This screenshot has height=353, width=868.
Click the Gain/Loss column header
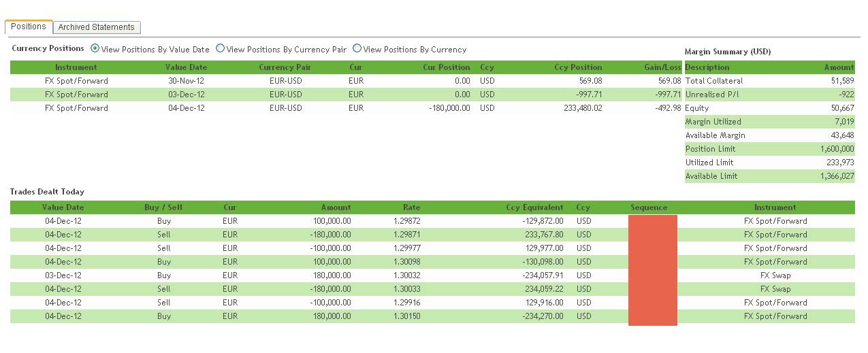point(663,67)
